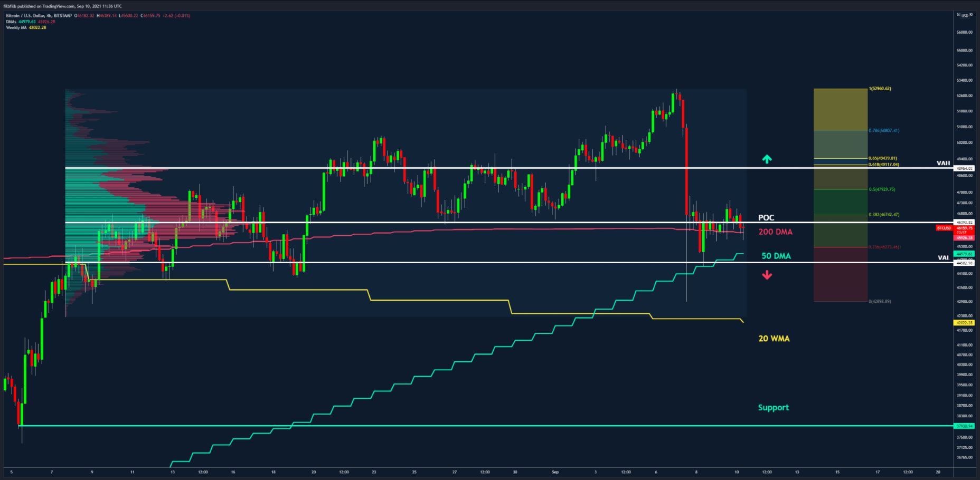The width and height of the screenshot is (980, 480).
Task: Click the Bitcoin / U.S. Dollar symbol title
Action: (25, 15)
